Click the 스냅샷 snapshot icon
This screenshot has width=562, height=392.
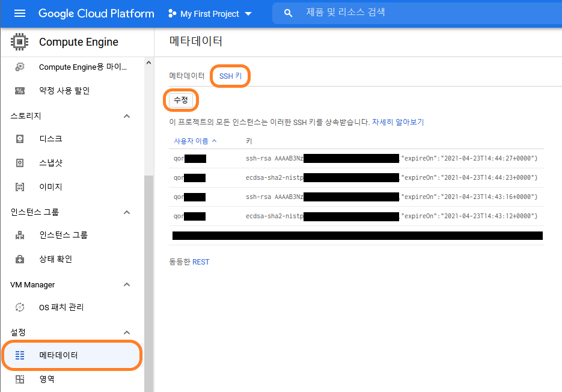click(20, 163)
